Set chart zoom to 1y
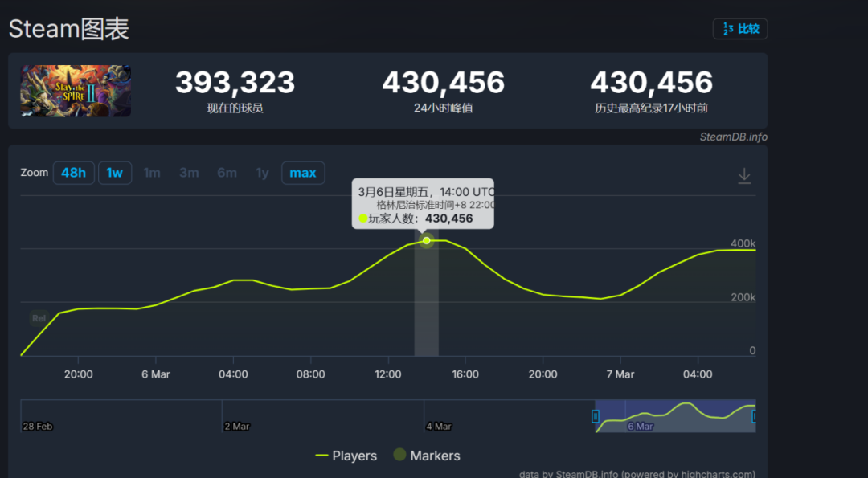 [262, 173]
